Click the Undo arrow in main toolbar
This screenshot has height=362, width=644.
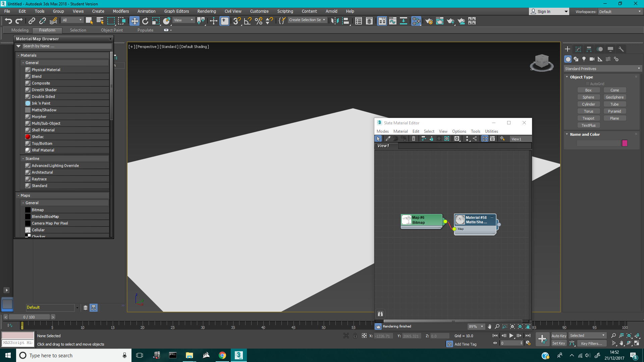click(8, 21)
